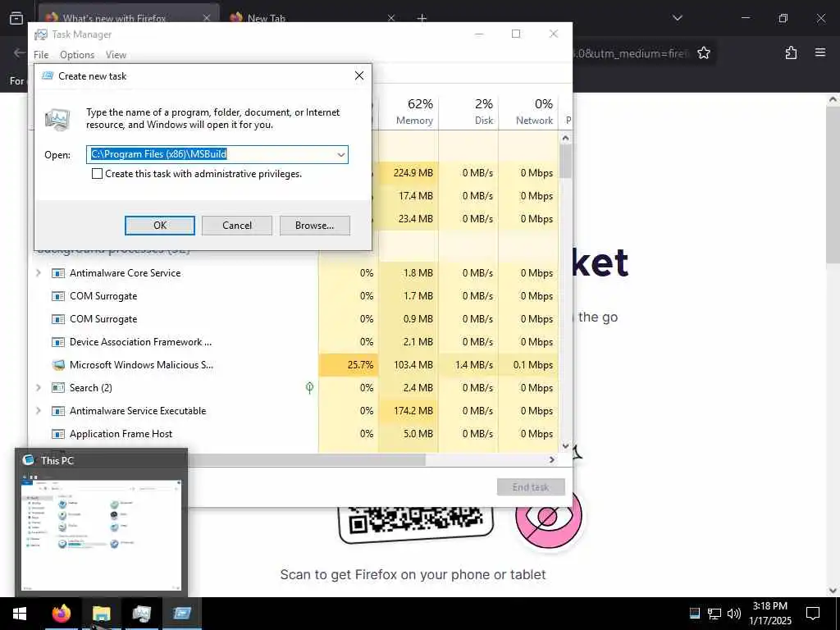Open the Windows Start menu
840x630 pixels.
20,614
